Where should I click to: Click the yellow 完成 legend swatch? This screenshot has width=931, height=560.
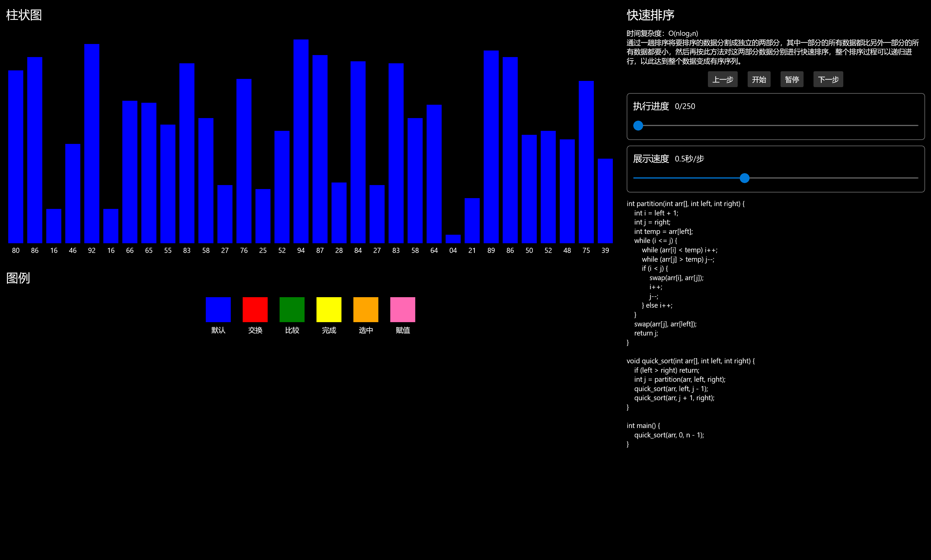point(329,309)
